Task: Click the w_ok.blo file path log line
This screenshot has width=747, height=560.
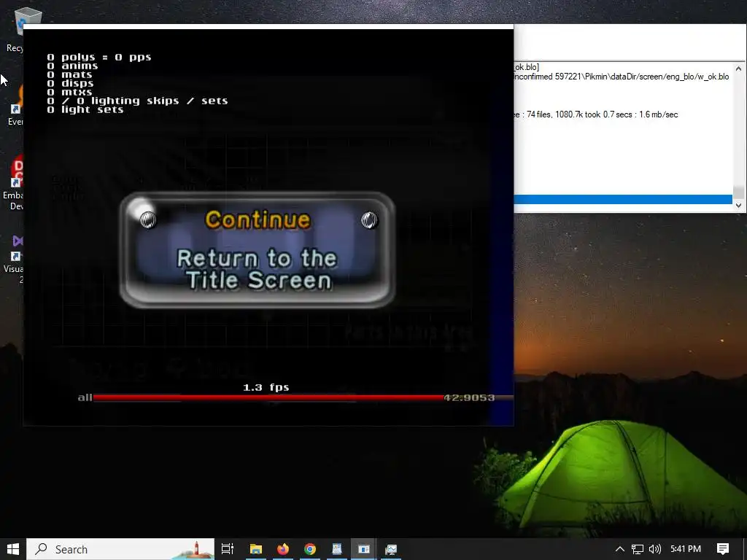Action: (622, 77)
